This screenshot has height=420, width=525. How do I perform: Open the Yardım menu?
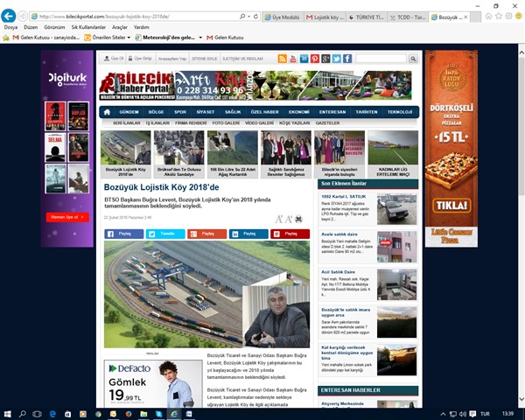coord(141,27)
